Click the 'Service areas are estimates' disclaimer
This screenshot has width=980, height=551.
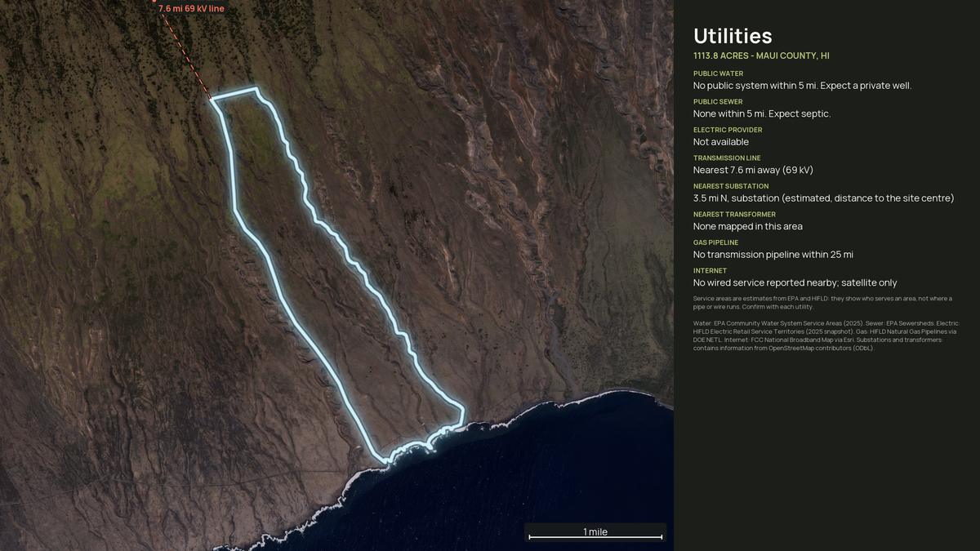(822, 302)
